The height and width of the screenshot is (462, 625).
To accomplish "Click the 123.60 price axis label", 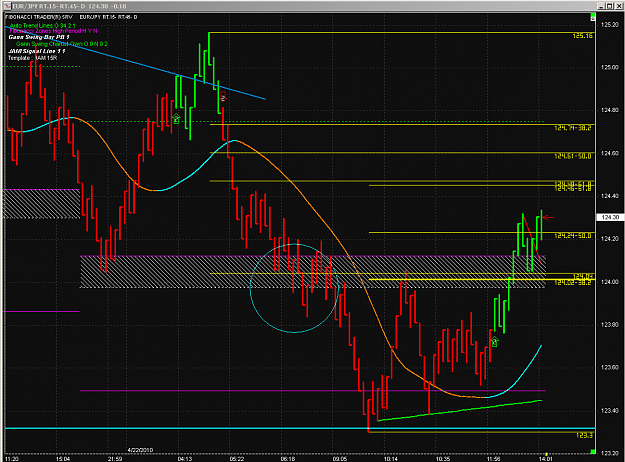I will pos(610,368).
